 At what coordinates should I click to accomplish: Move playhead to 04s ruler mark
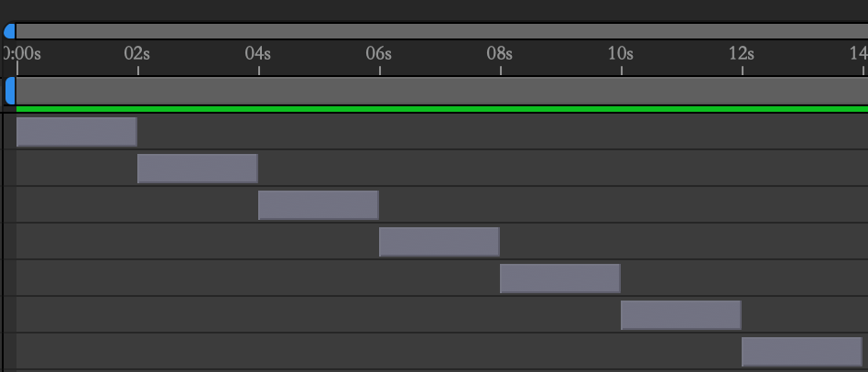tap(258, 54)
